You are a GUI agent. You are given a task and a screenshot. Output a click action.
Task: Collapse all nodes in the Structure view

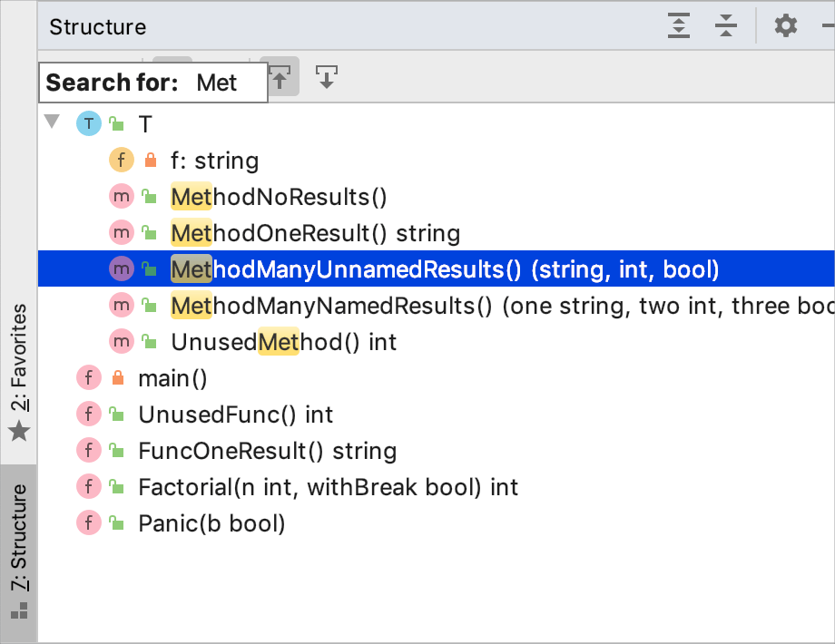click(x=725, y=25)
